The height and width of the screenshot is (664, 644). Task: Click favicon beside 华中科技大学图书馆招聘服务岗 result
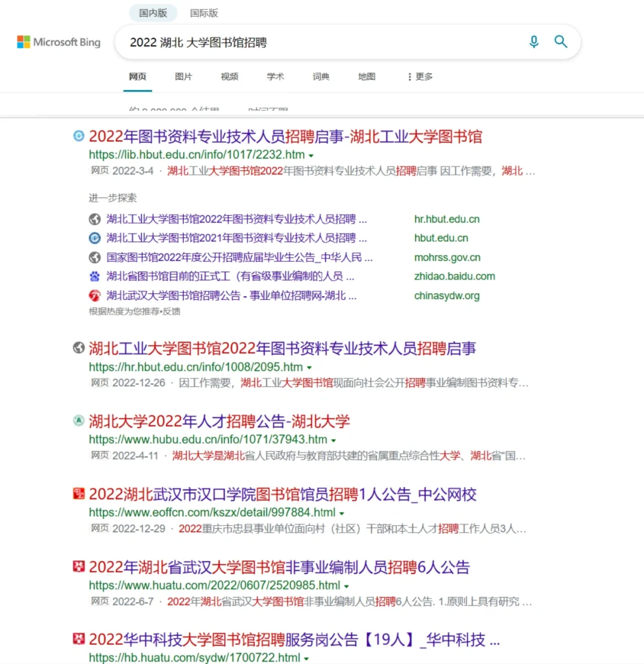pos(79,638)
